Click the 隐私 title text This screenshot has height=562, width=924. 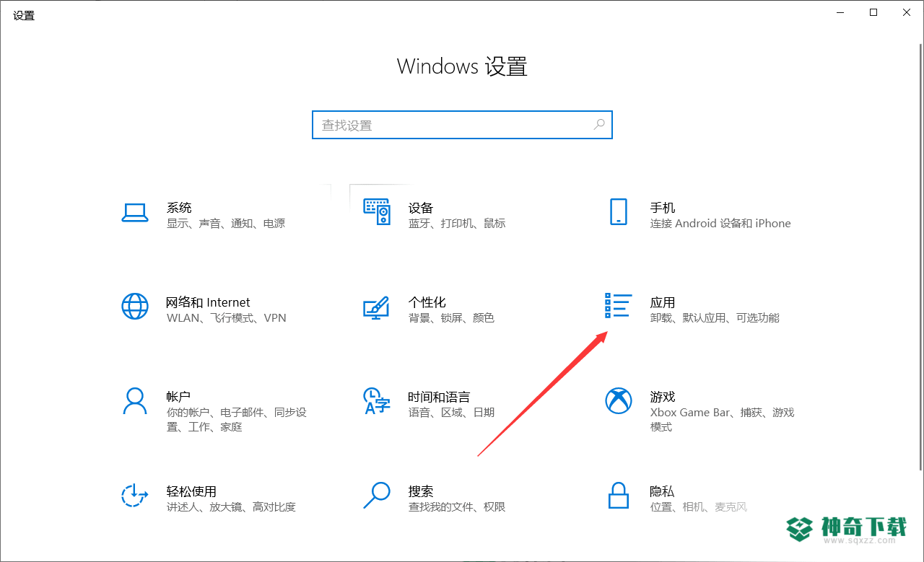(x=663, y=491)
